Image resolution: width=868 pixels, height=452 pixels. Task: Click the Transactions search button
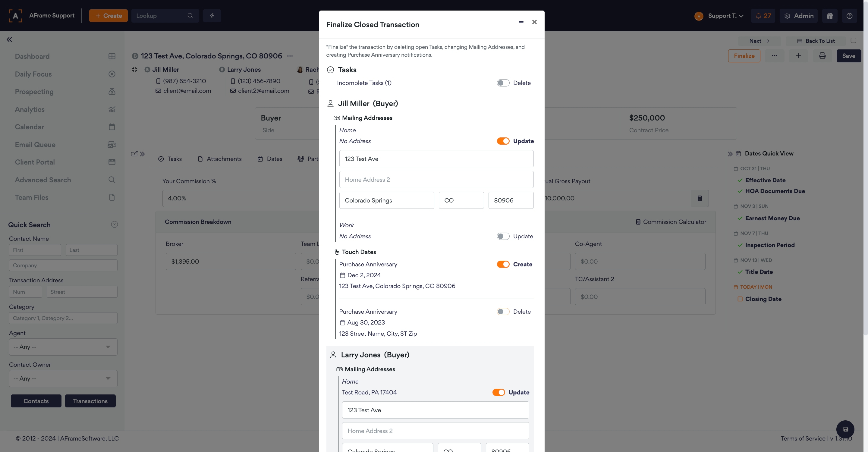[90, 401]
